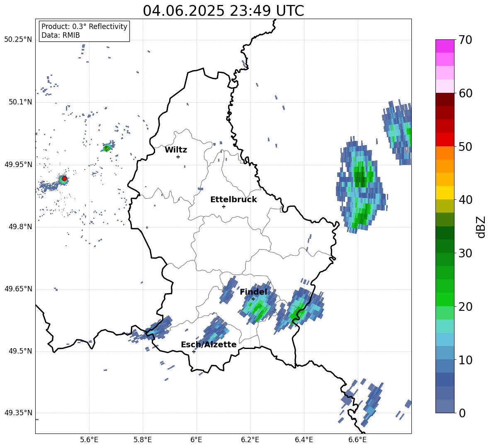Click the Wiltz location cross marker

pyautogui.click(x=178, y=157)
